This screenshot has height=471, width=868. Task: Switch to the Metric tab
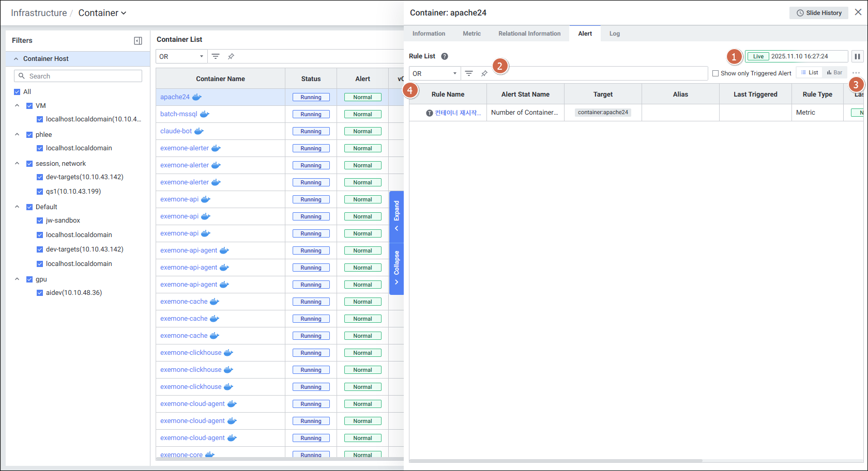[471, 34]
